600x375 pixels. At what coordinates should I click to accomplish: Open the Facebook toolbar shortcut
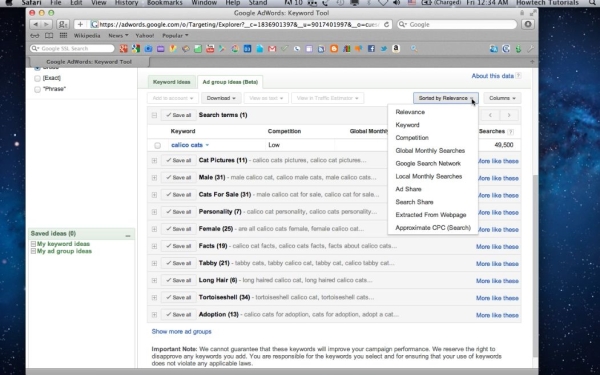pyautogui.click(x=371, y=49)
